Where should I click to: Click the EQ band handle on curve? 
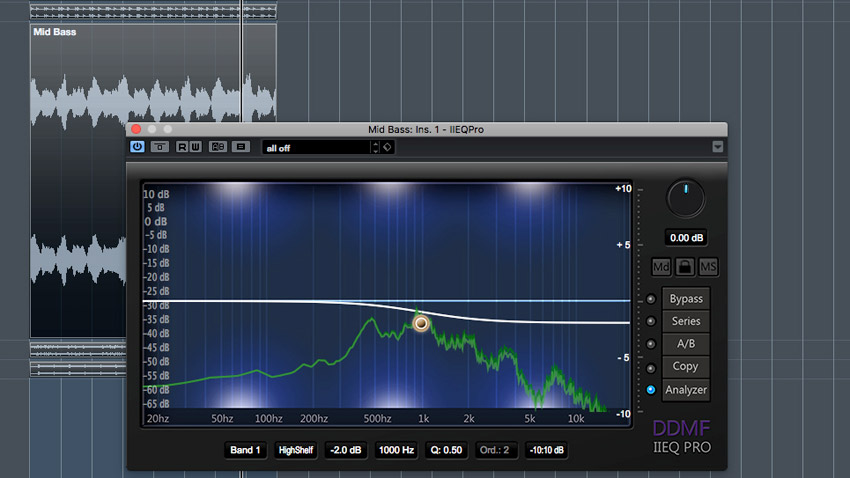[x=421, y=324]
